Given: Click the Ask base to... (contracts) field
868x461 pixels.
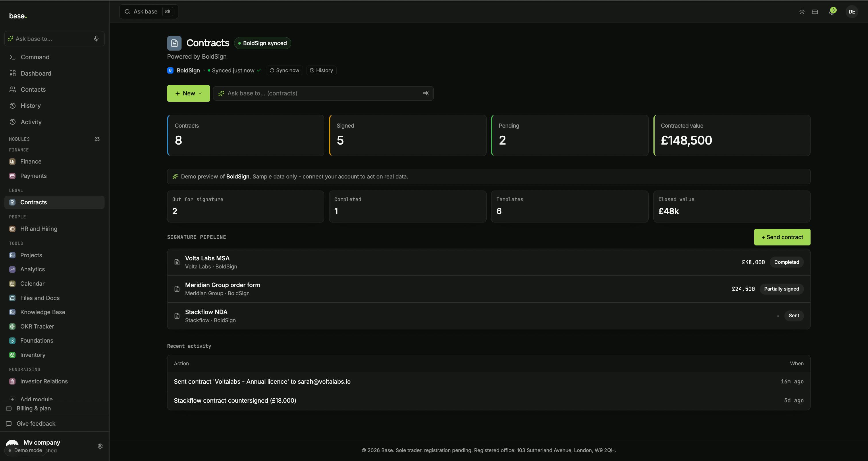Looking at the screenshot, I should pos(323,93).
